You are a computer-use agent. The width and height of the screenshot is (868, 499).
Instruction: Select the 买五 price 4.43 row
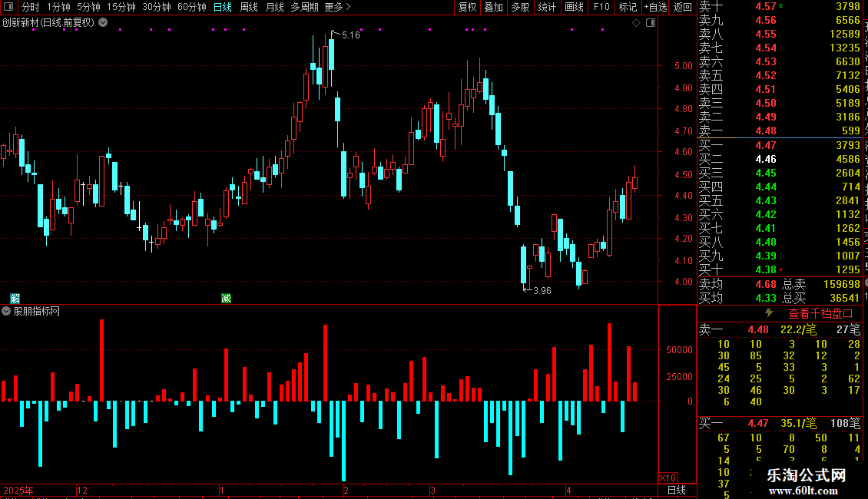point(780,200)
